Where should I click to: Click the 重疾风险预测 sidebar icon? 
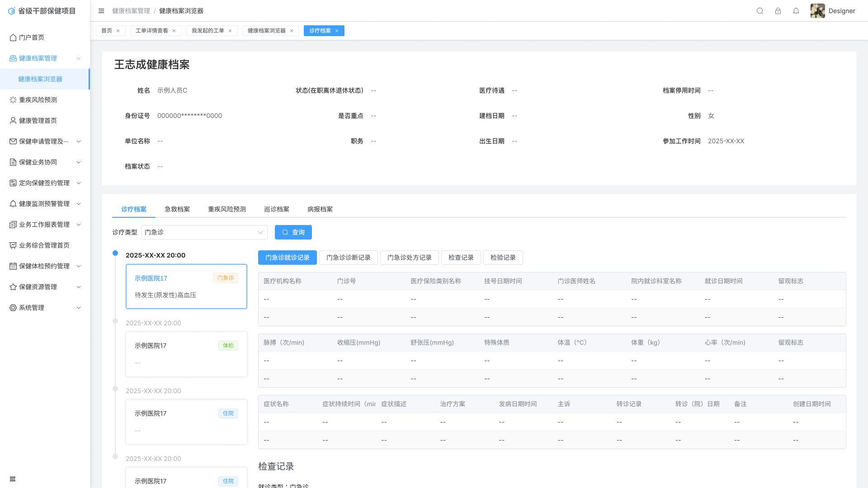pos(13,100)
